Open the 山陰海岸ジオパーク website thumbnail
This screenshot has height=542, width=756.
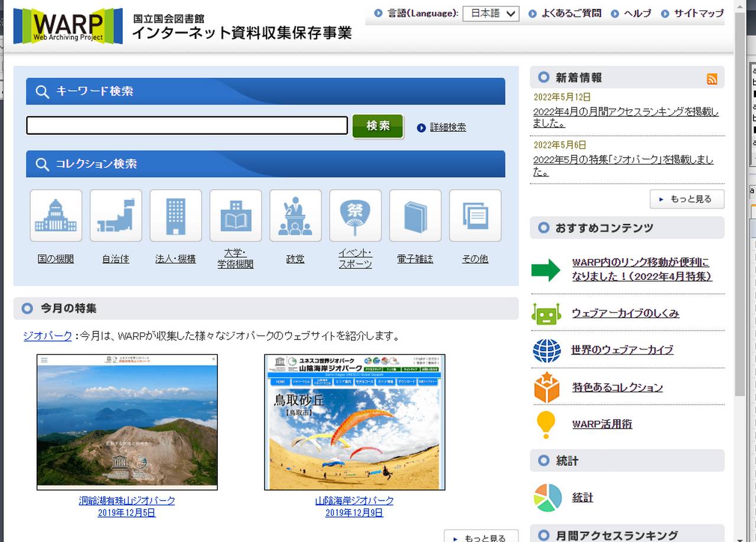(354, 422)
